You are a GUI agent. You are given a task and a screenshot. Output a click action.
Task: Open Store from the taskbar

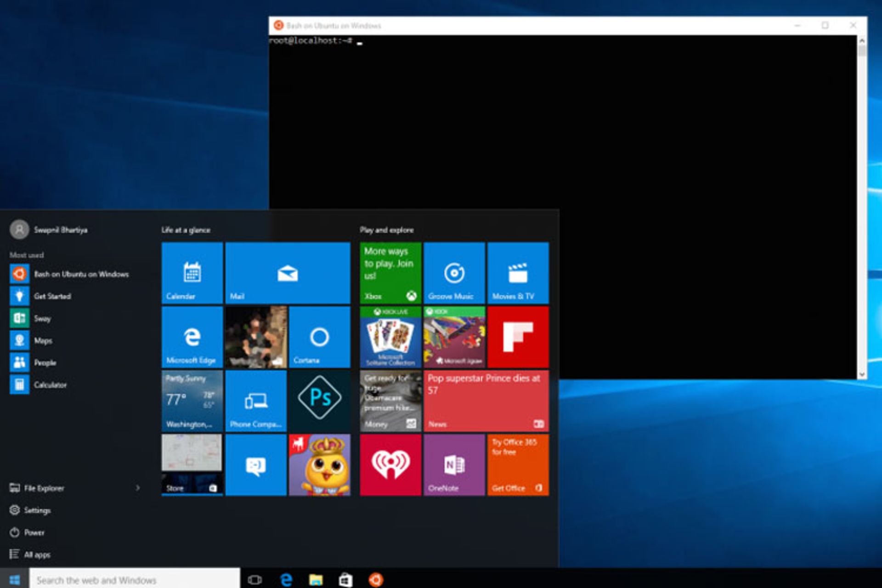point(345,580)
